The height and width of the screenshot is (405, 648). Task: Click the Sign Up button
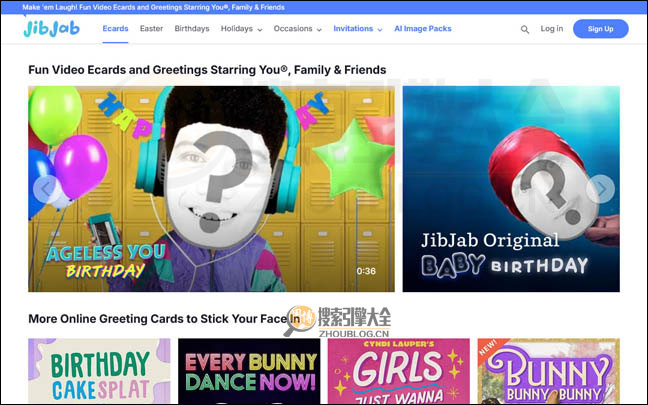(600, 29)
